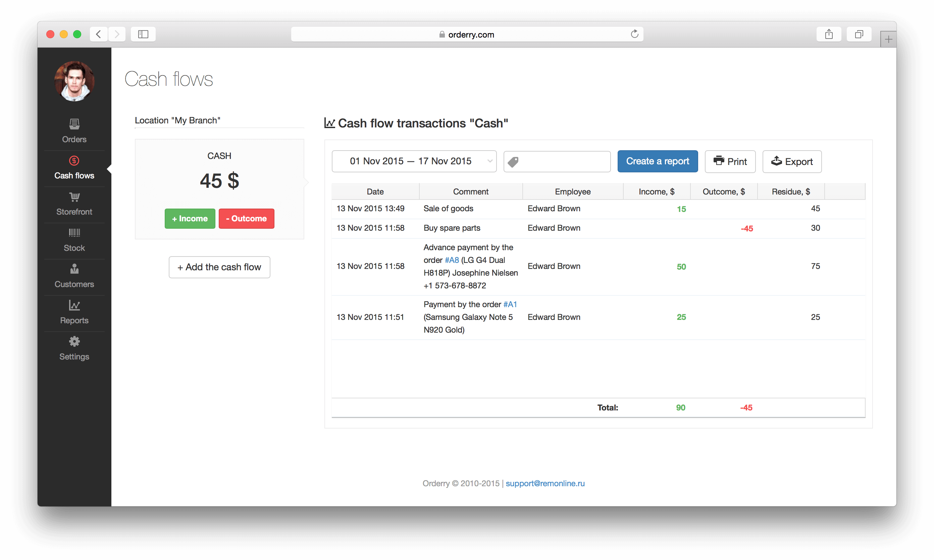Open the Settings gear icon
This screenshot has height=560, width=934.
[74, 341]
